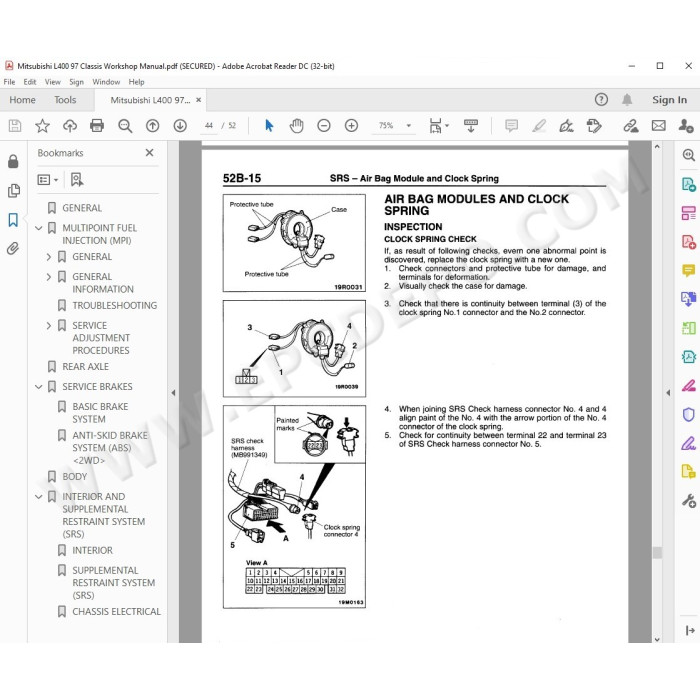
Task: Open page thumbnails panel icon
Action: (x=13, y=191)
